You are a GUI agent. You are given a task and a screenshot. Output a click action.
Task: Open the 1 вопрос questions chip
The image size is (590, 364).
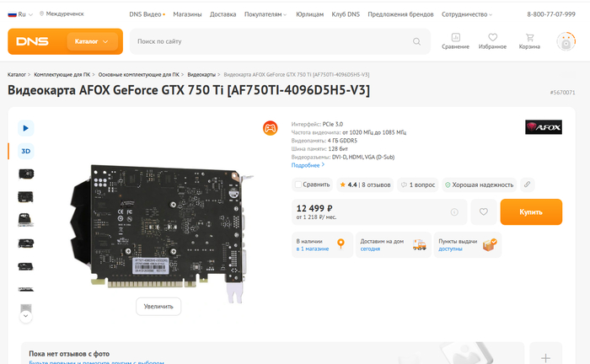coord(418,185)
